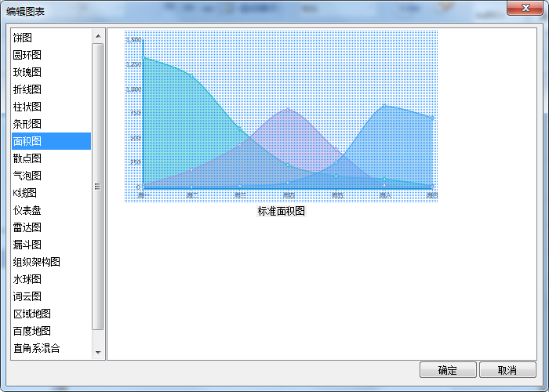Screen dimensions: 549x392
Task: Select 气泡图 from list
Action: point(27,176)
